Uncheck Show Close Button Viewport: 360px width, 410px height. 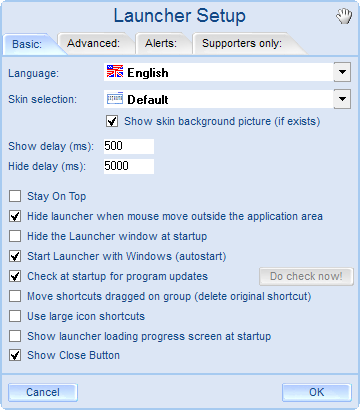15,355
